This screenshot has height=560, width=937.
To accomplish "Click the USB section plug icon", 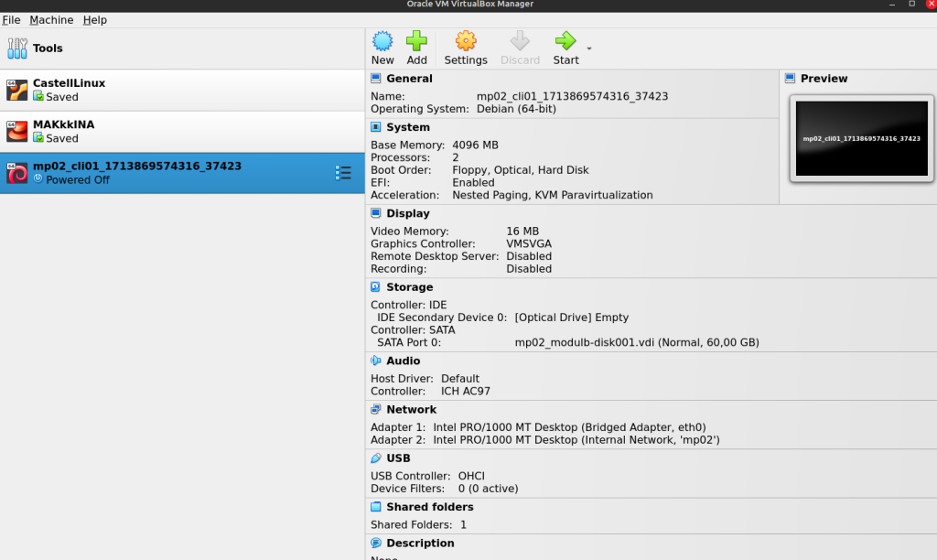I will (x=376, y=458).
